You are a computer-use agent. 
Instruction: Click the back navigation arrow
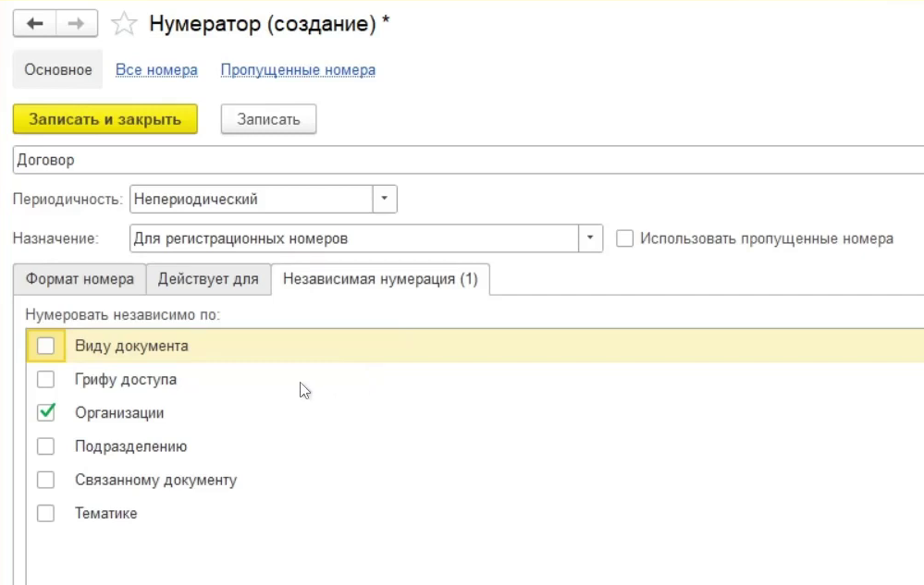pos(35,24)
